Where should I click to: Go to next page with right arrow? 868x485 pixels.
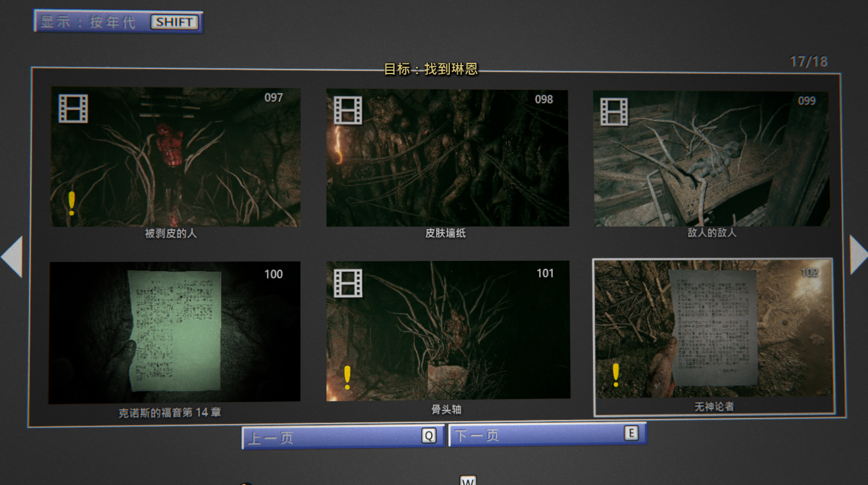(x=858, y=255)
